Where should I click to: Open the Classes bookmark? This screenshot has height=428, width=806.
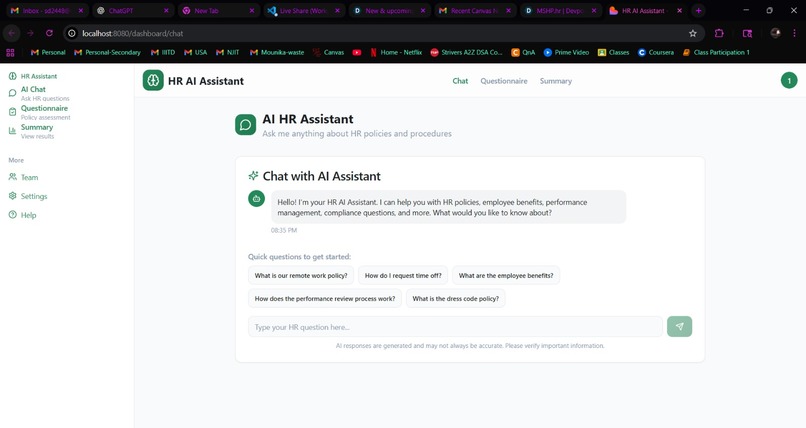coord(614,52)
